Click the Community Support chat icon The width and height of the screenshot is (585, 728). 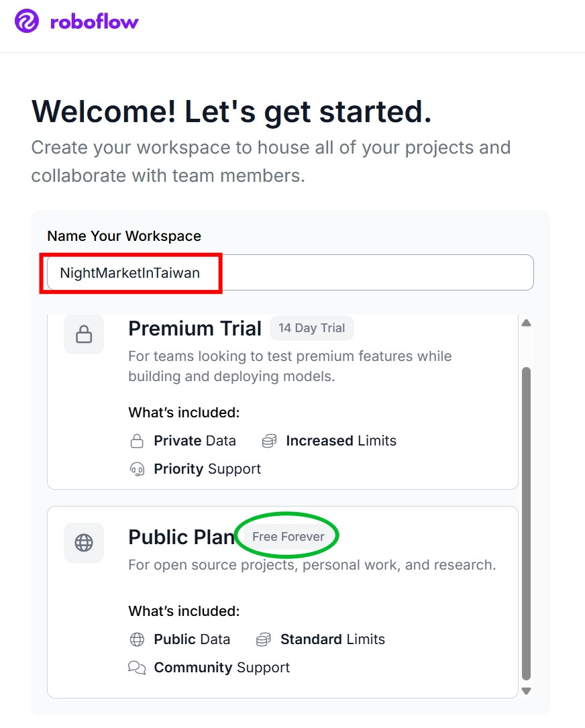click(x=137, y=668)
